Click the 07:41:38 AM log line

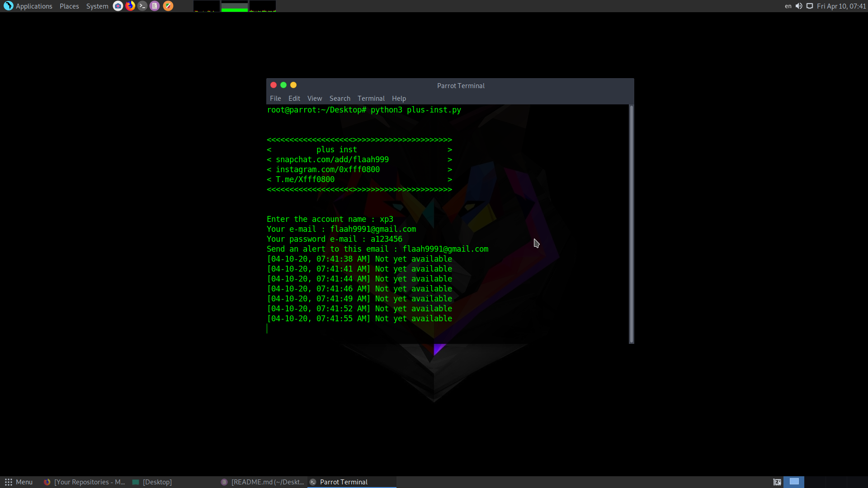(359, 259)
